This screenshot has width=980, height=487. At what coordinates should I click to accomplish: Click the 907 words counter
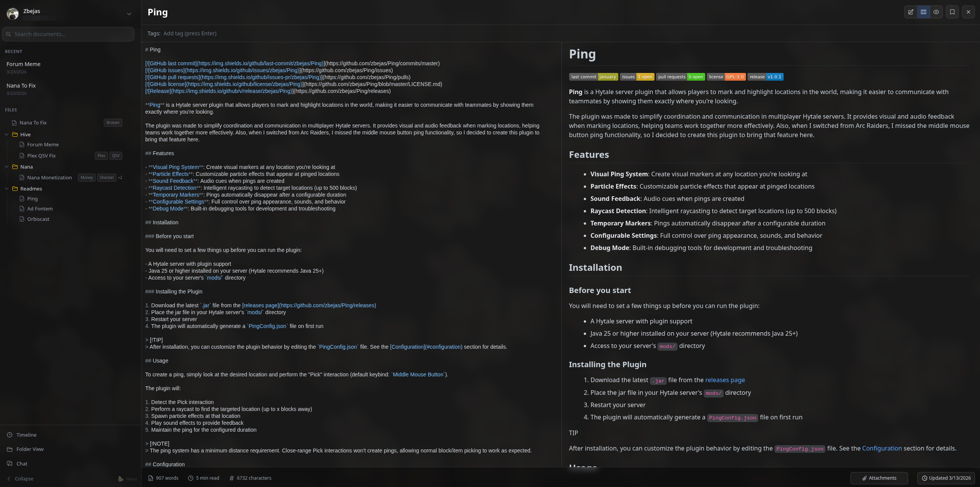(x=163, y=478)
